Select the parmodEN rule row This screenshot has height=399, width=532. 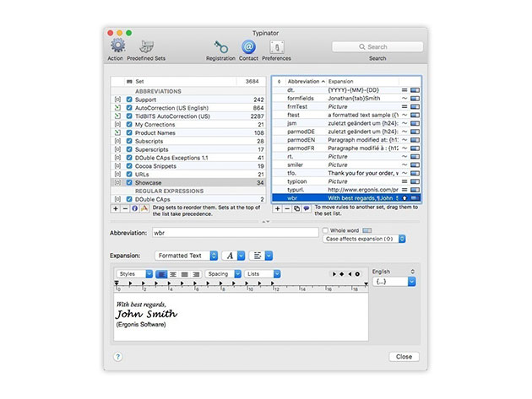[346, 140]
